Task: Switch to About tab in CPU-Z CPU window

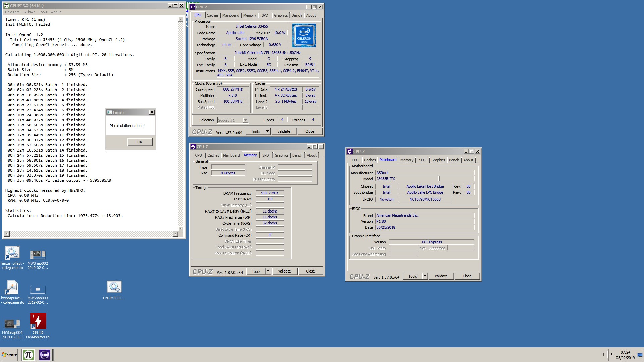Action: (311, 15)
